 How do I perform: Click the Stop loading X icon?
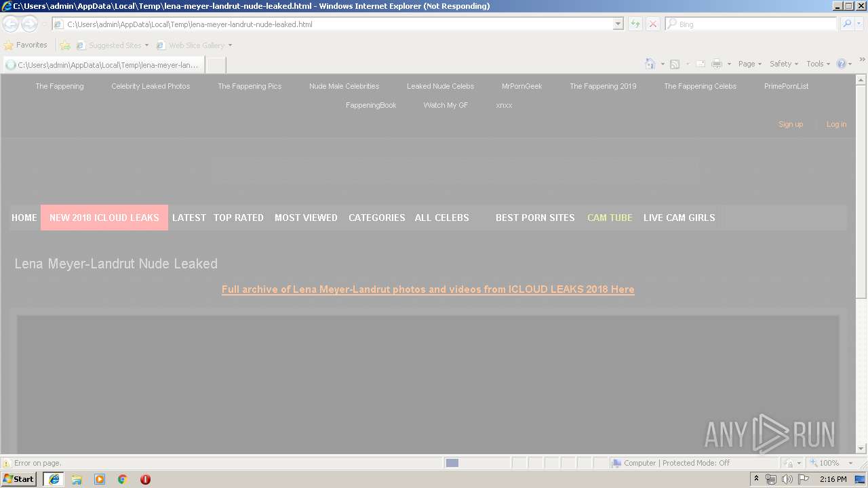point(653,24)
